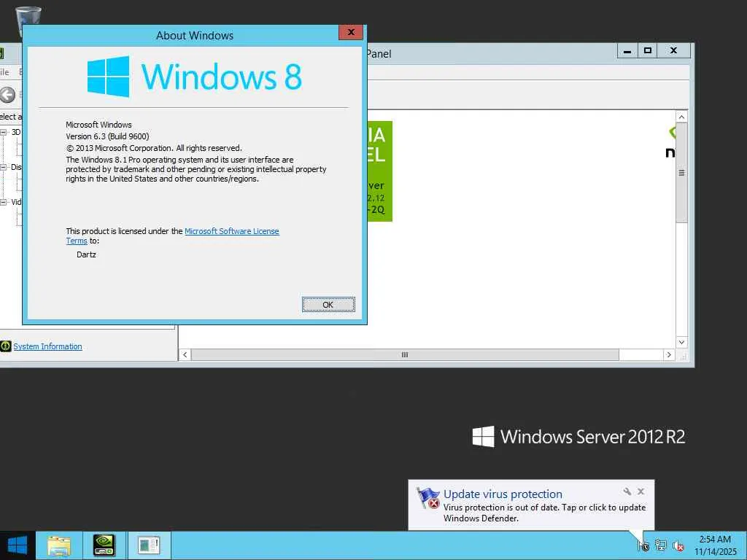Click OK in the About Windows dialog

point(328,304)
